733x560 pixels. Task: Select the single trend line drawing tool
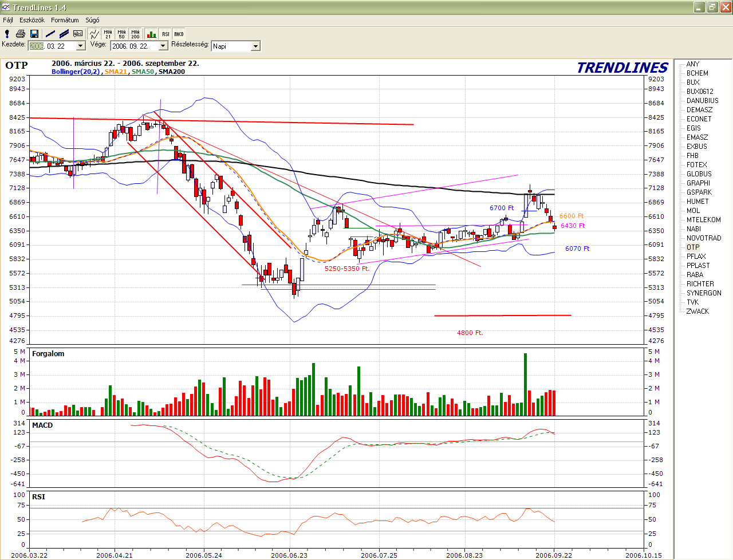click(50, 34)
